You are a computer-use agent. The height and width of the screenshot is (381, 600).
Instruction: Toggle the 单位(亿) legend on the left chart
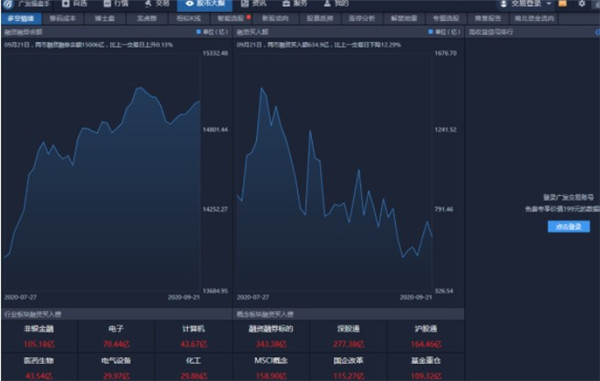coord(212,32)
